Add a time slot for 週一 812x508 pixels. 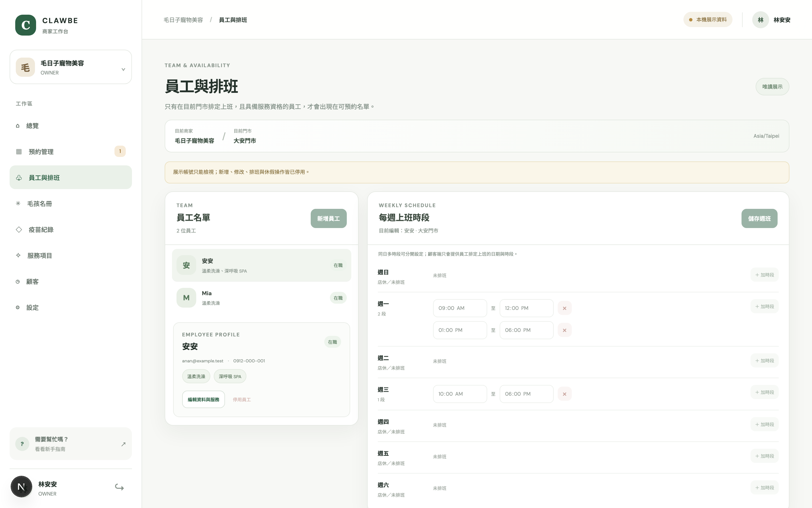pos(764,306)
